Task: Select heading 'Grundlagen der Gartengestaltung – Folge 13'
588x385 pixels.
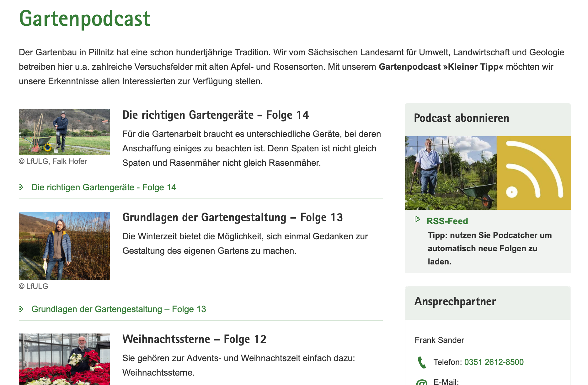Action: [x=233, y=217]
